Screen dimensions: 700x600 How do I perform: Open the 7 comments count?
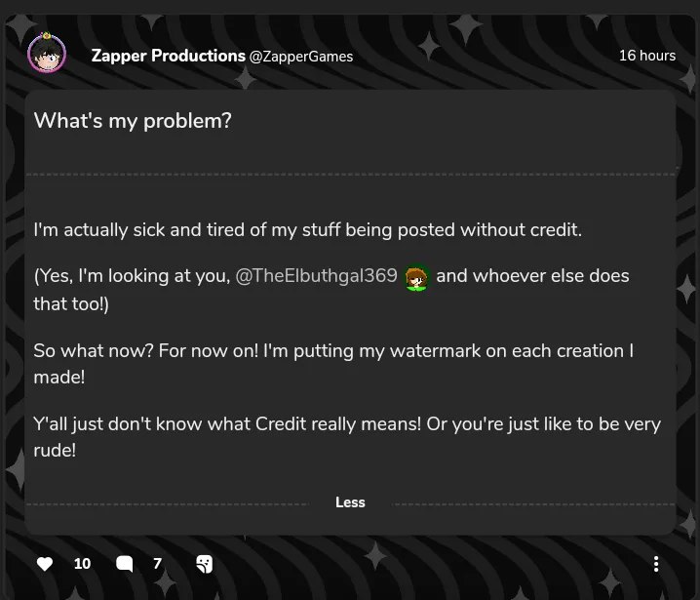pyautogui.click(x=157, y=564)
